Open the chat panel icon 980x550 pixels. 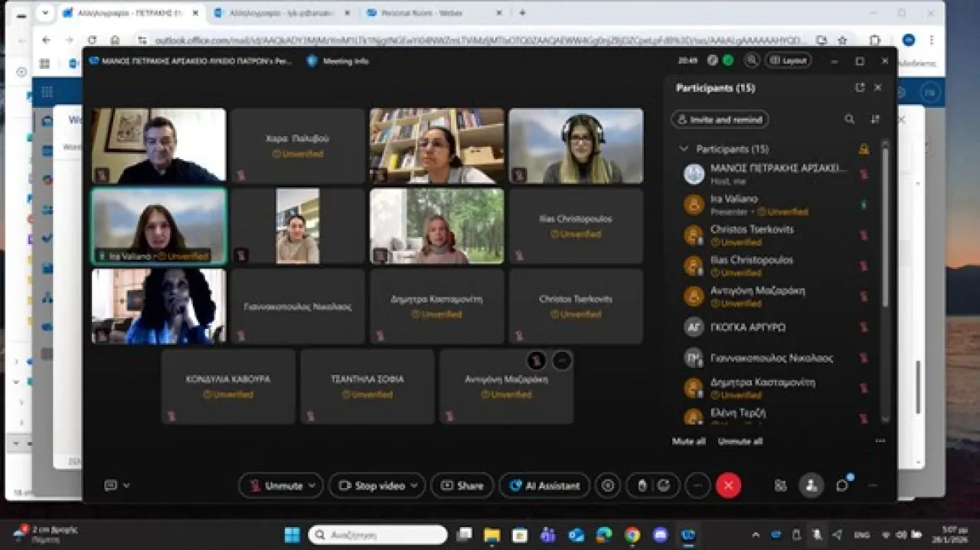842,485
